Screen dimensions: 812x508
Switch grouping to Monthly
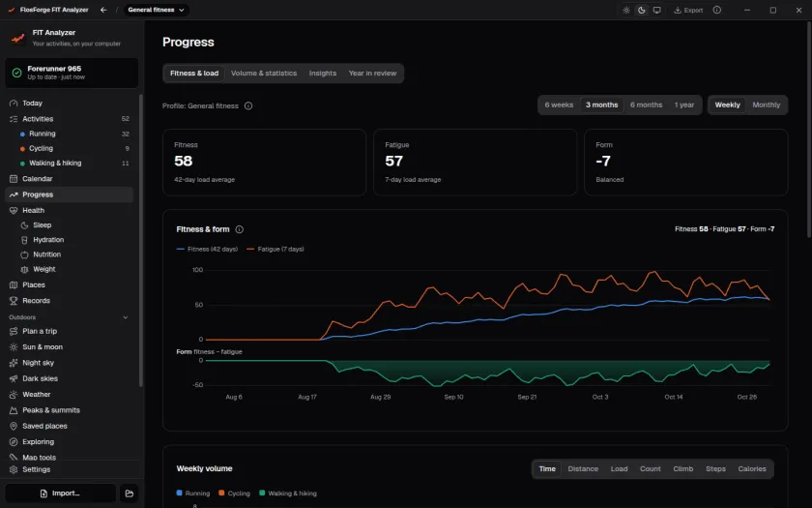766,105
